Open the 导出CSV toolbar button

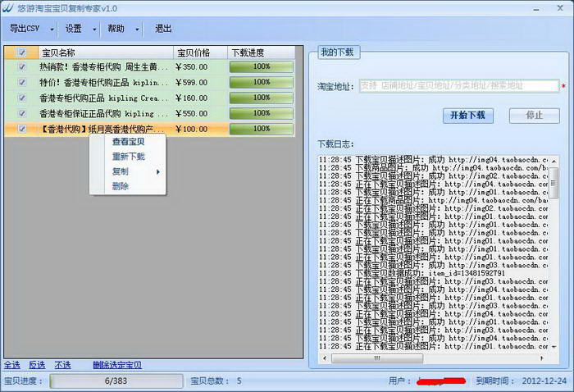[x=24, y=29]
